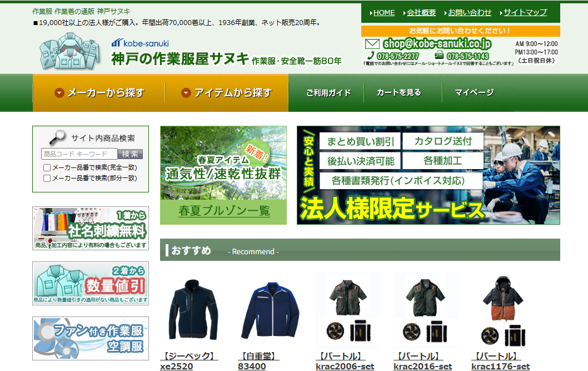The height and width of the screenshot is (371, 588).
Task: Open the 社名刺繍無料 banner
Action: [91, 228]
